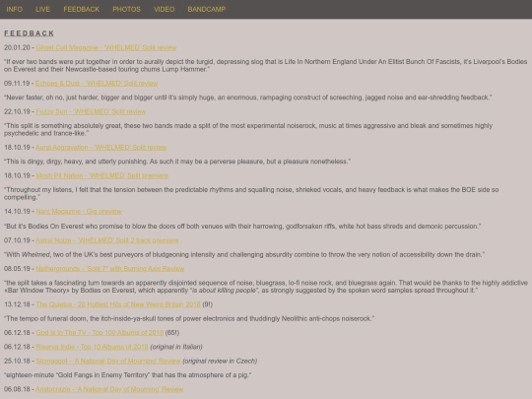Click the date 08.05.19

(17, 269)
